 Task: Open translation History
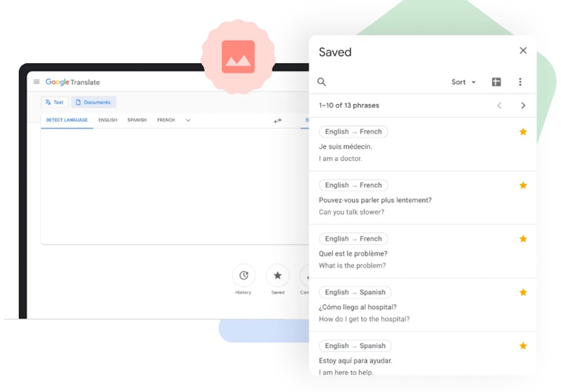coord(243,275)
